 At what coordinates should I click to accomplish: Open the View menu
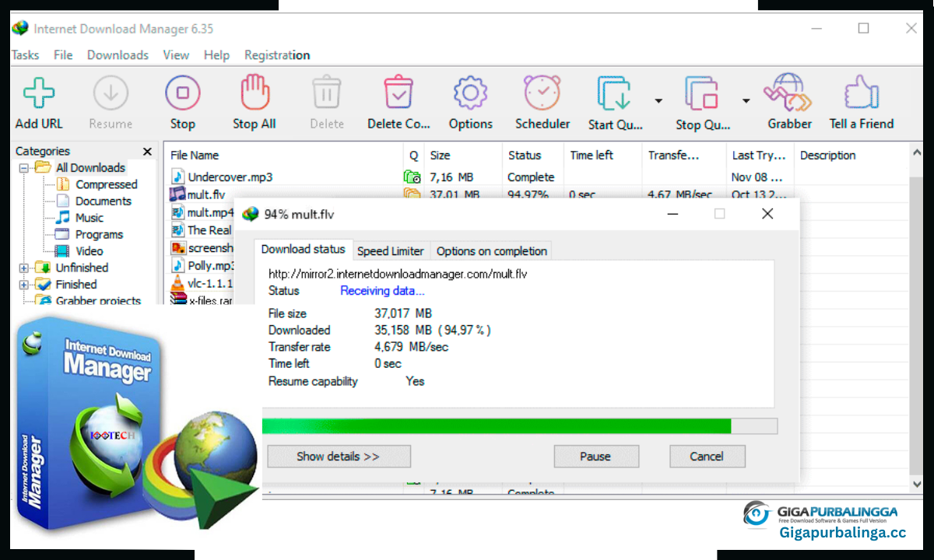(x=176, y=55)
